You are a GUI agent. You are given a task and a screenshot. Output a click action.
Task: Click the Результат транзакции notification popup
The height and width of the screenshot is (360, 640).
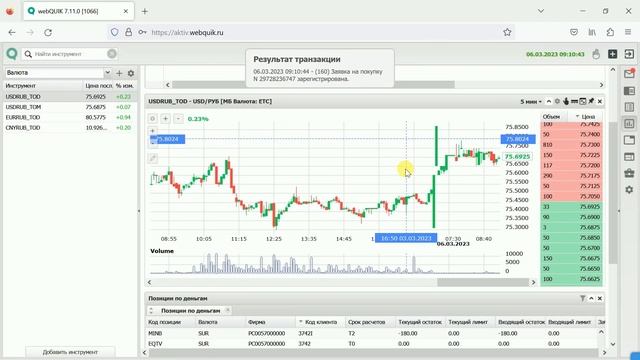click(x=320, y=68)
